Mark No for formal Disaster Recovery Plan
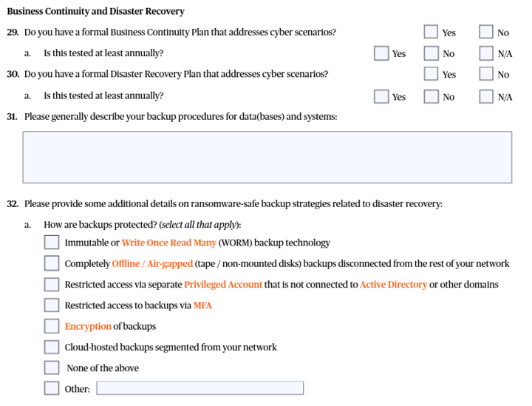This screenshot has height=406, width=532. pyautogui.click(x=485, y=74)
